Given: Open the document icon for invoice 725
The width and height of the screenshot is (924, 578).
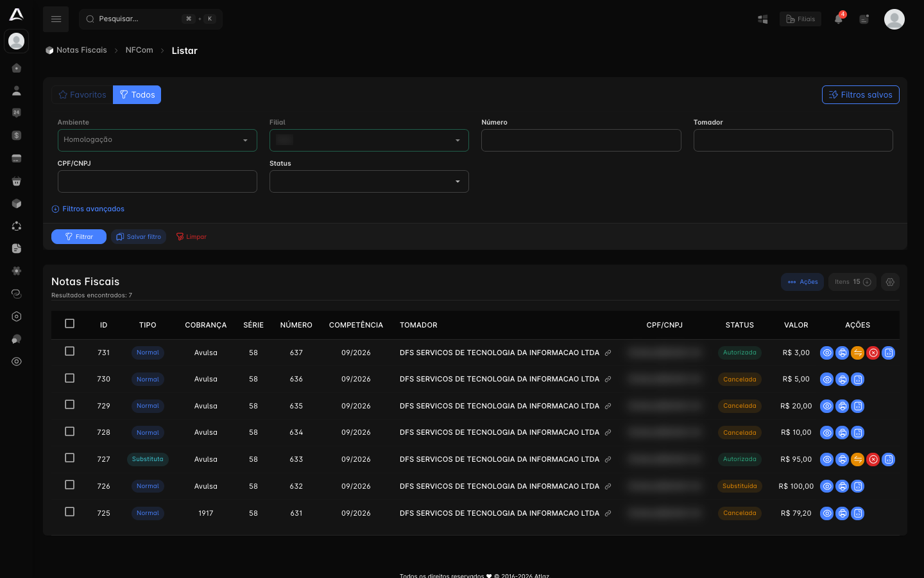Looking at the screenshot, I should click(858, 513).
